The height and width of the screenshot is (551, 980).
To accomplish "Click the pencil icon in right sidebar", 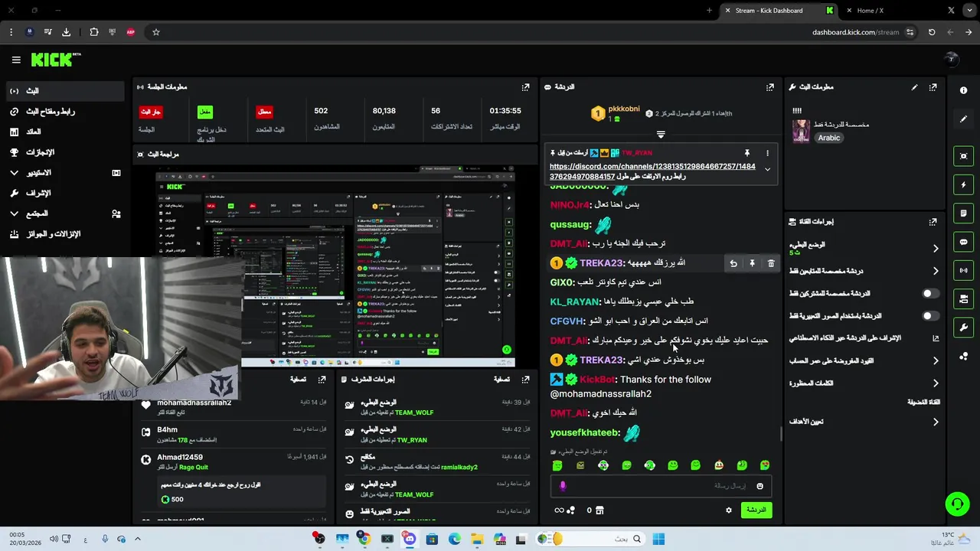I will pos(963,119).
